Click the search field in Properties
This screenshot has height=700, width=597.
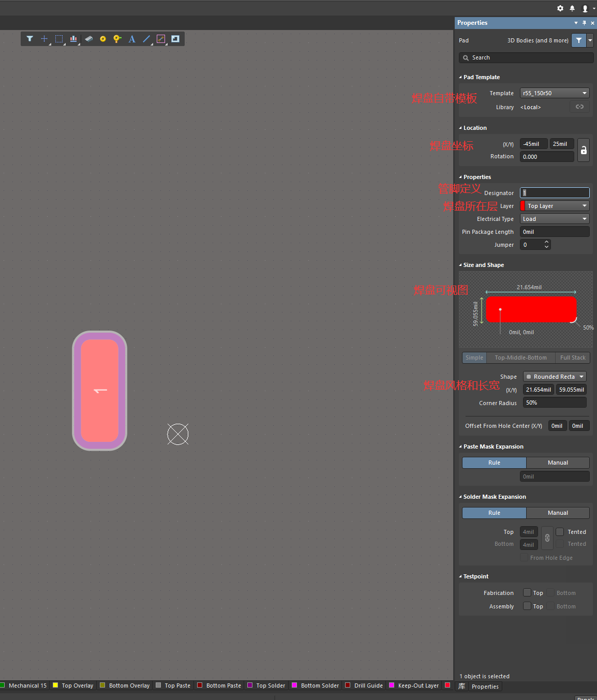coord(526,57)
